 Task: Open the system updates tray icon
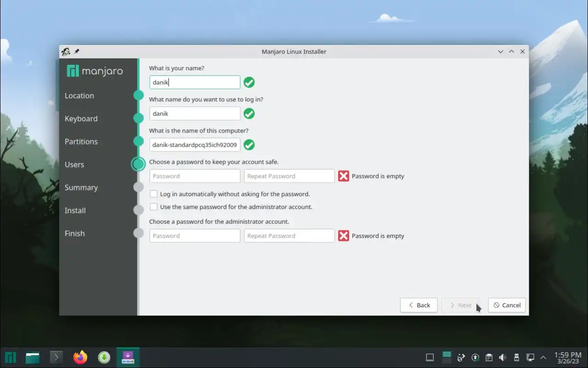click(475, 357)
